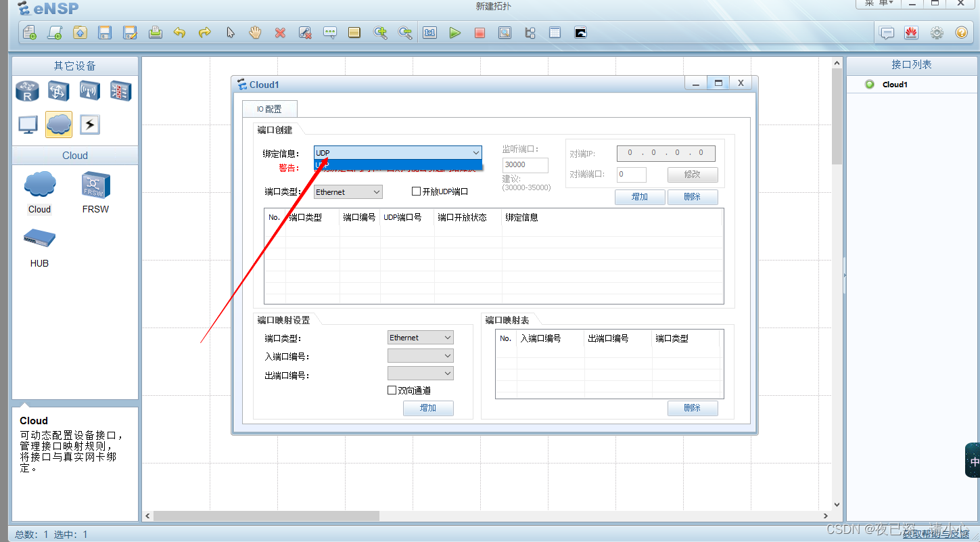The width and height of the screenshot is (980, 542).
Task: Click the Save As icon
Action: pos(130,32)
